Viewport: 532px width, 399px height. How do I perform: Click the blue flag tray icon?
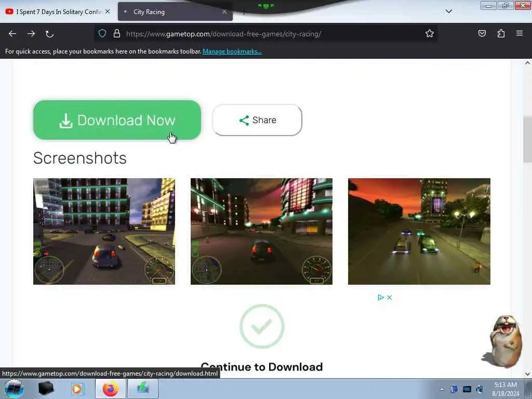tap(454, 389)
